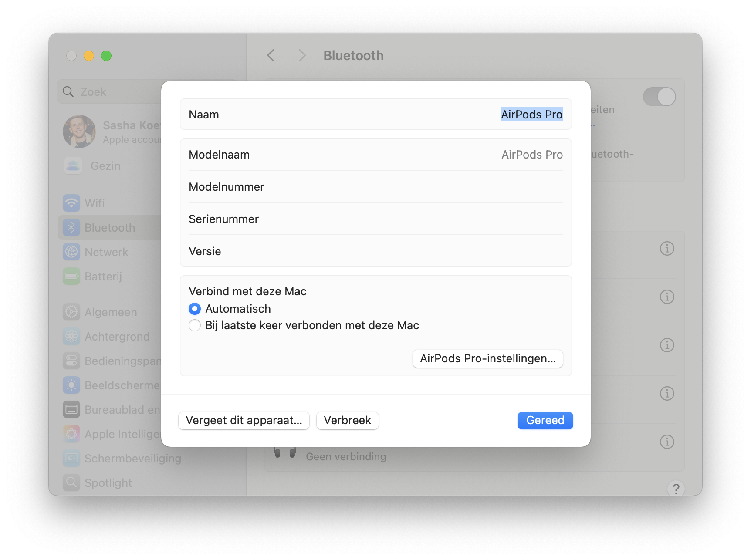Screen dimensions: 751x560
Task: Click the Algemeen gear icon
Action: click(x=71, y=312)
